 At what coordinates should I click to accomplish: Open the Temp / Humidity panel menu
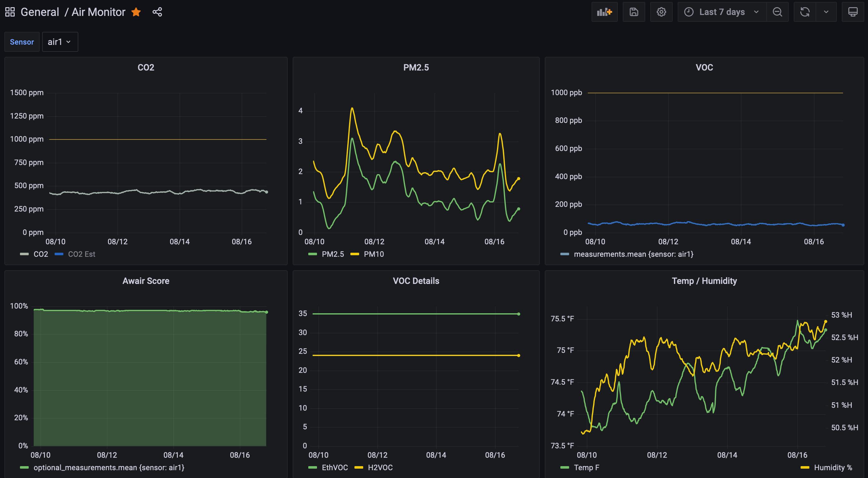pyautogui.click(x=704, y=281)
